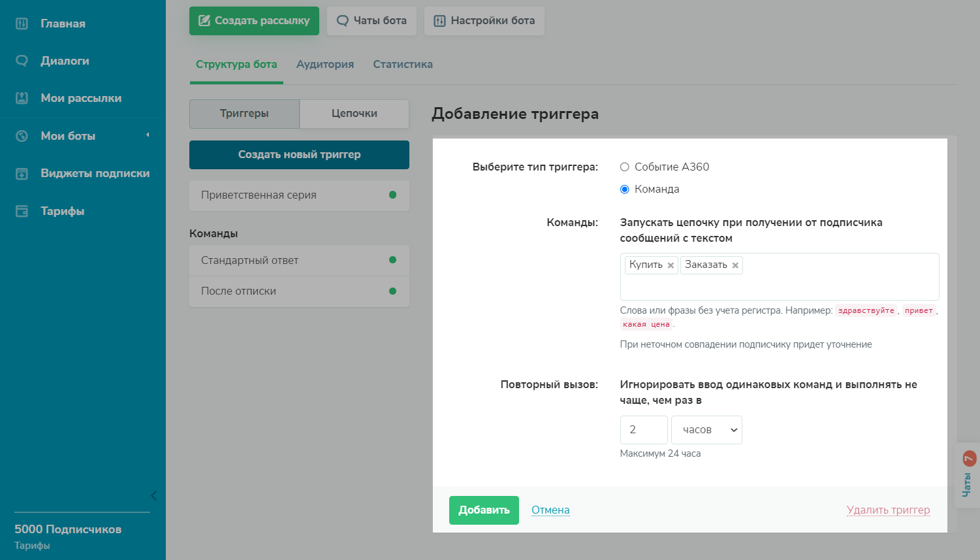Viewport: 980px width, 560px height.
Task: Expand the Мои боты submenu arrow
Action: (x=148, y=135)
